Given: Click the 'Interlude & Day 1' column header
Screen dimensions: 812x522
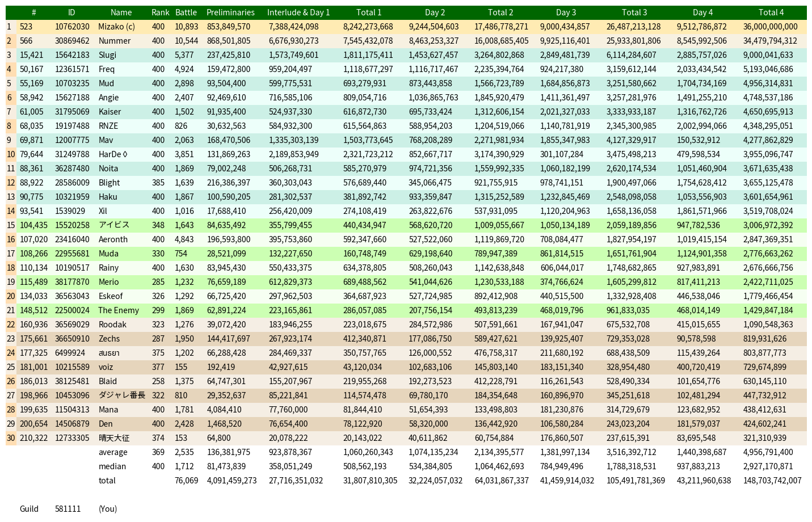Looking at the screenshot, I should coord(298,12).
